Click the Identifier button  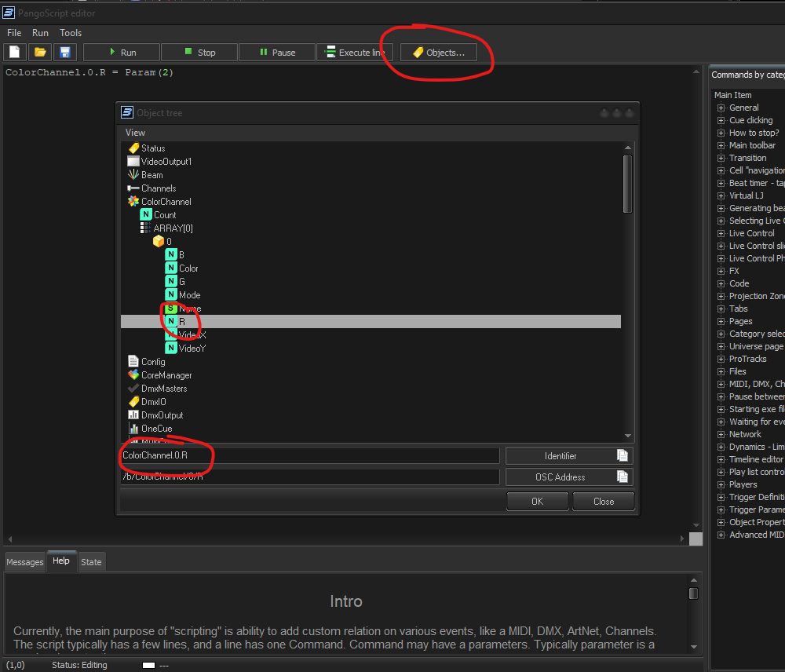pos(569,455)
